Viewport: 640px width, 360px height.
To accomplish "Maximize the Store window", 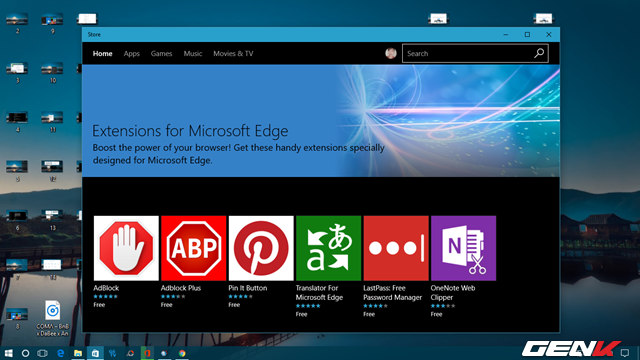I will tap(527, 35).
